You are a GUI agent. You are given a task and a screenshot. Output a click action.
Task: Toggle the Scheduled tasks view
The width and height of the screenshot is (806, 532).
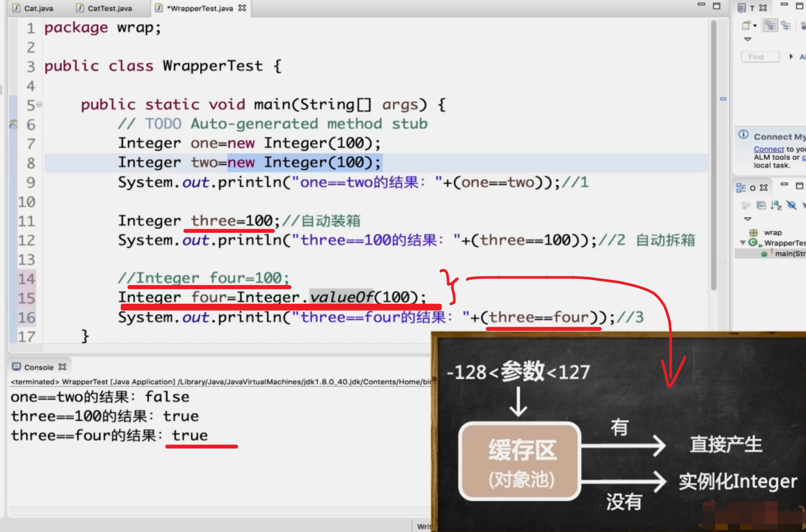[786, 25]
